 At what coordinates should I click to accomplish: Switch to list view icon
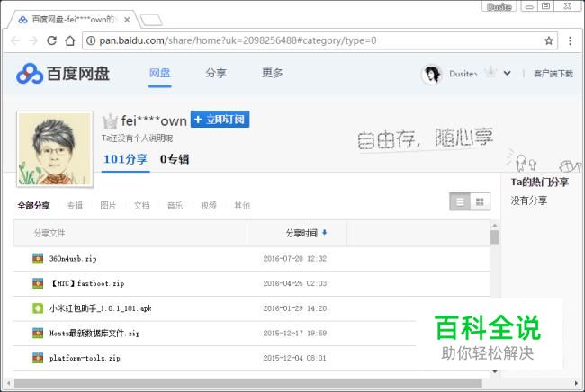[x=460, y=202]
